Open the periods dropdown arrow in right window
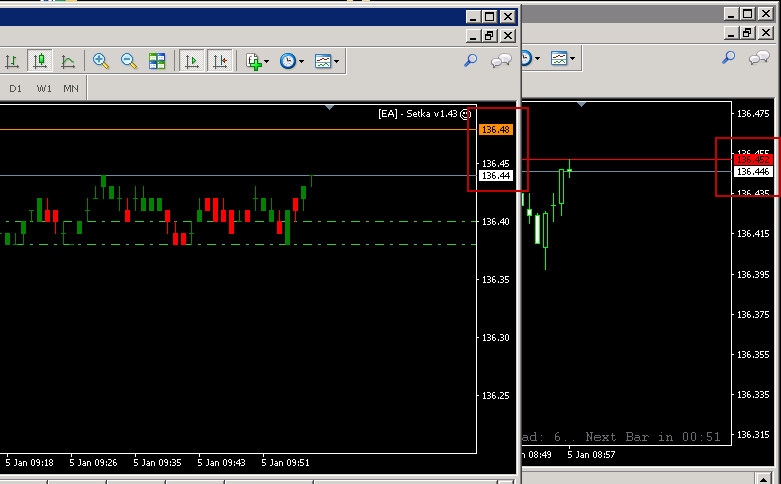This screenshot has width=781, height=484. point(537,59)
